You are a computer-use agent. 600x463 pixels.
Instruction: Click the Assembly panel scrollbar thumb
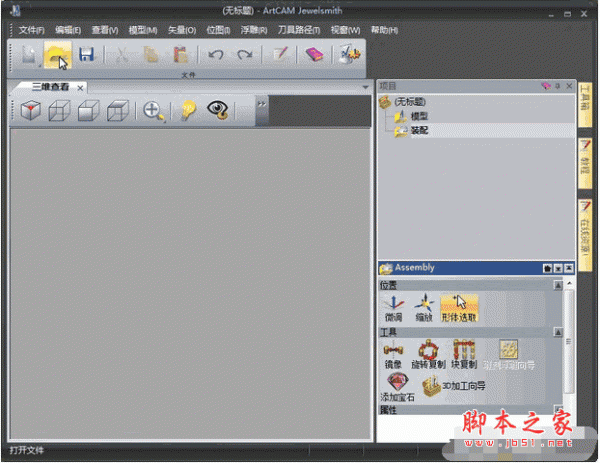tap(569, 341)
